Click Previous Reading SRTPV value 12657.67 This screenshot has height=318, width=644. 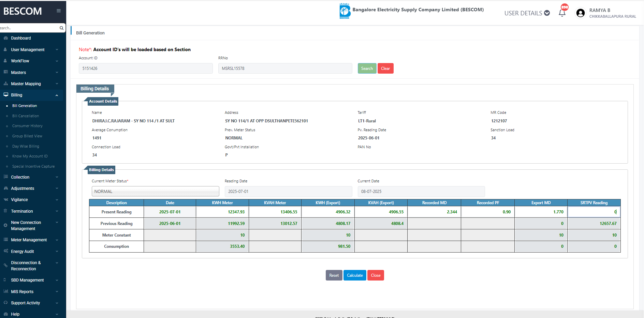click(608, 224)
